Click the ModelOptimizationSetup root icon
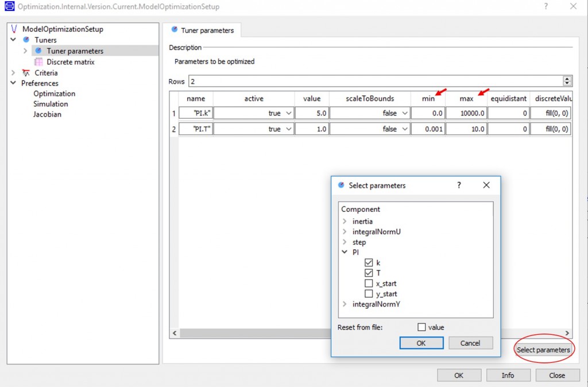 point(14,29)
